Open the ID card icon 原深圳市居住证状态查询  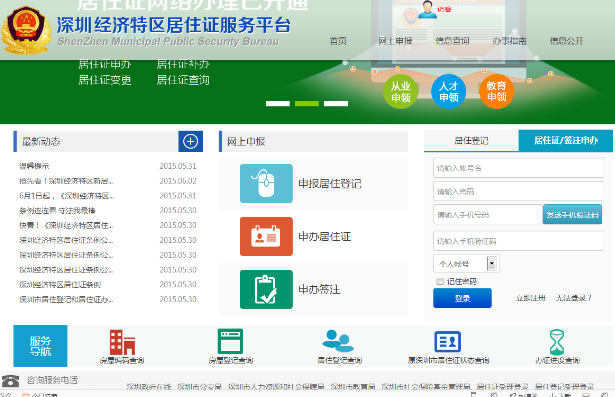click(x=448, y=342)
